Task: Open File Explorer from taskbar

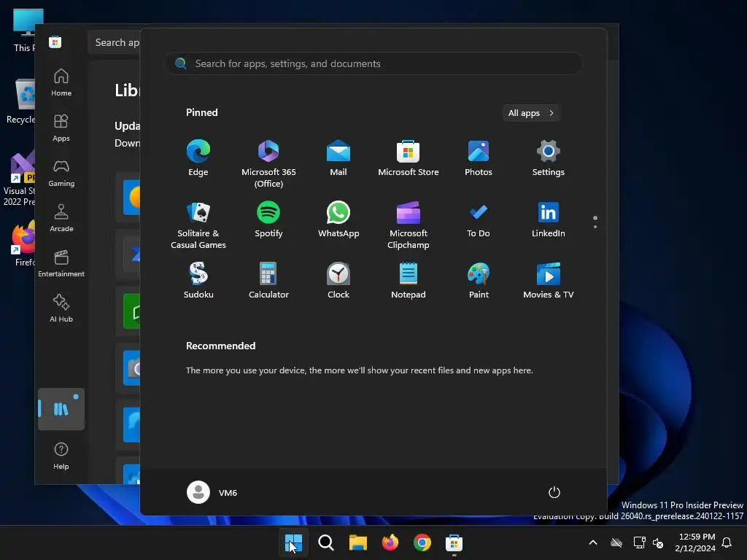Action: (357, 542)
